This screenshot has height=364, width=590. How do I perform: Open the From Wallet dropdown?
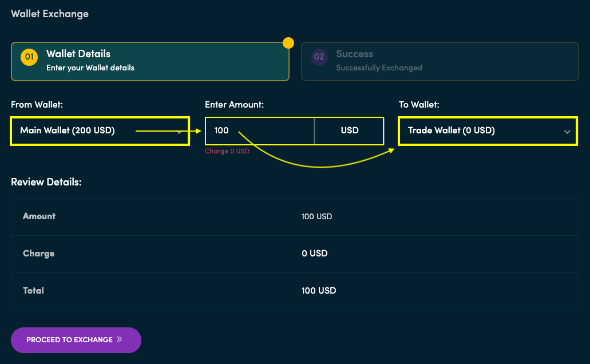click(x=100, y=131)
